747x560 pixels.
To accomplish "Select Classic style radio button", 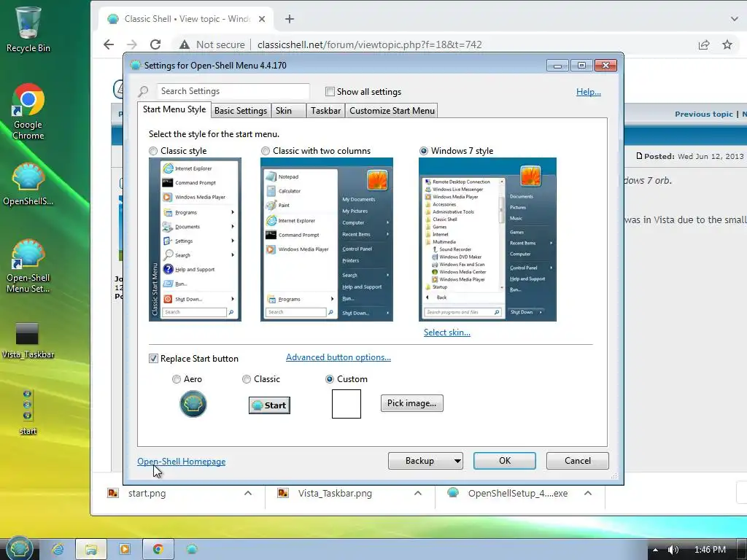I will click(153, 151).
